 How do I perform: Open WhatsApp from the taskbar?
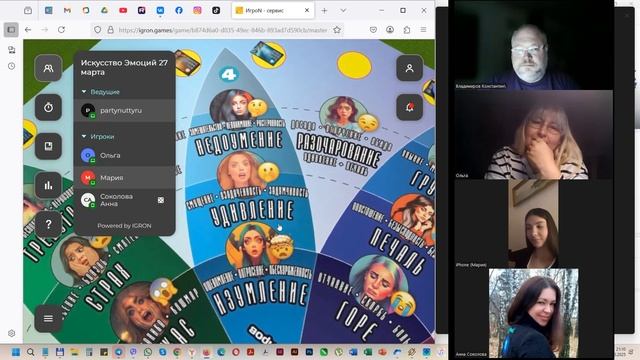148,352
